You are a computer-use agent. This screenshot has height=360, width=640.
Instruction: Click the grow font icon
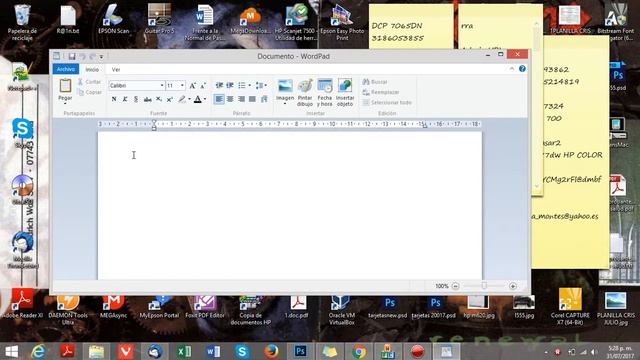(192, 86)
